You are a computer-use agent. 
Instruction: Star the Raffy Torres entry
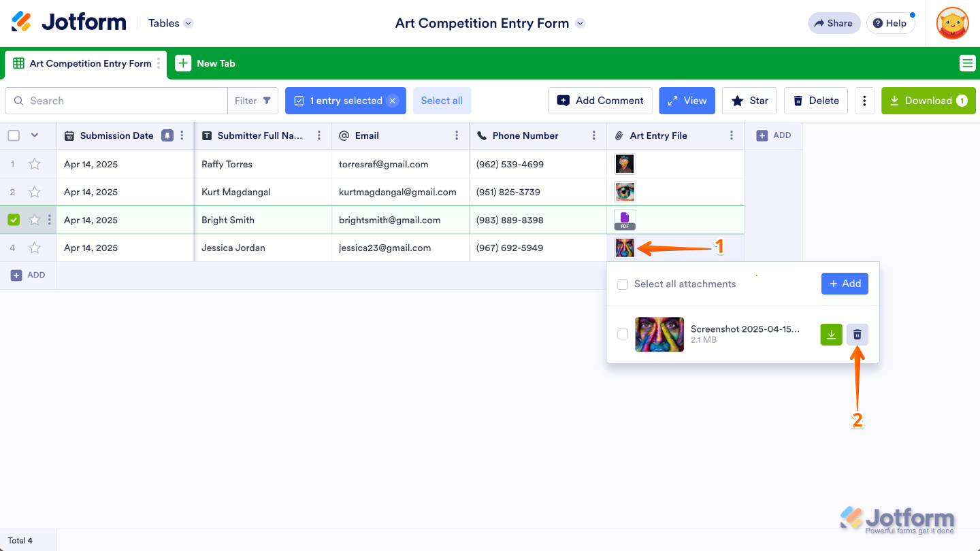click(x=35, y=164)
